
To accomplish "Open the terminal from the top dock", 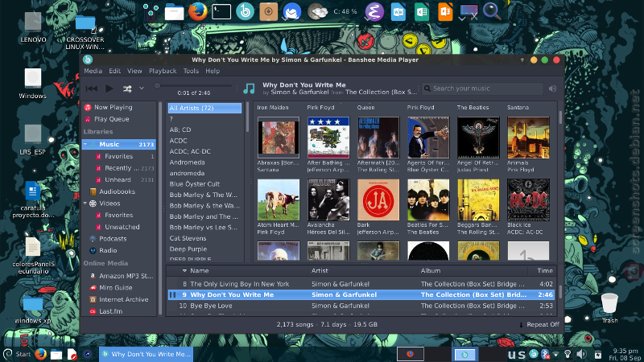I will click(221, 11).
